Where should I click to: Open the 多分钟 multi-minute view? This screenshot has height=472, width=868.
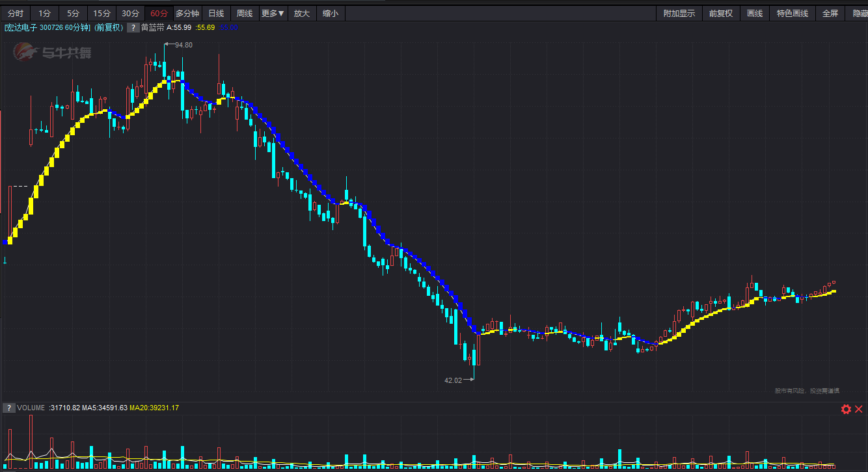point(187,13)
